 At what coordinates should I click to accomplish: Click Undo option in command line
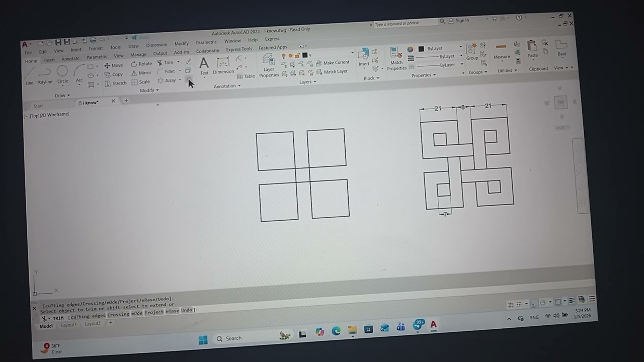(187, 310)
